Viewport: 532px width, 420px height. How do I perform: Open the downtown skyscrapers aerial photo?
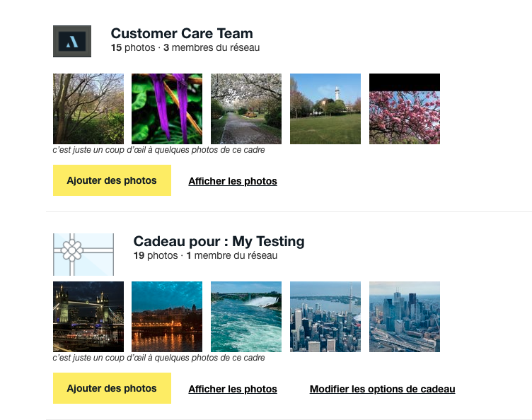(405, 317)
